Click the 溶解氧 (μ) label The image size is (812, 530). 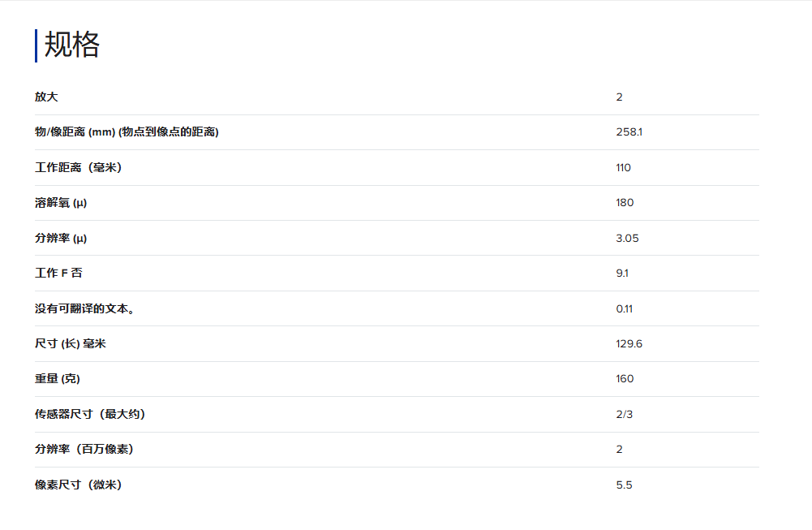click(61, 203)
